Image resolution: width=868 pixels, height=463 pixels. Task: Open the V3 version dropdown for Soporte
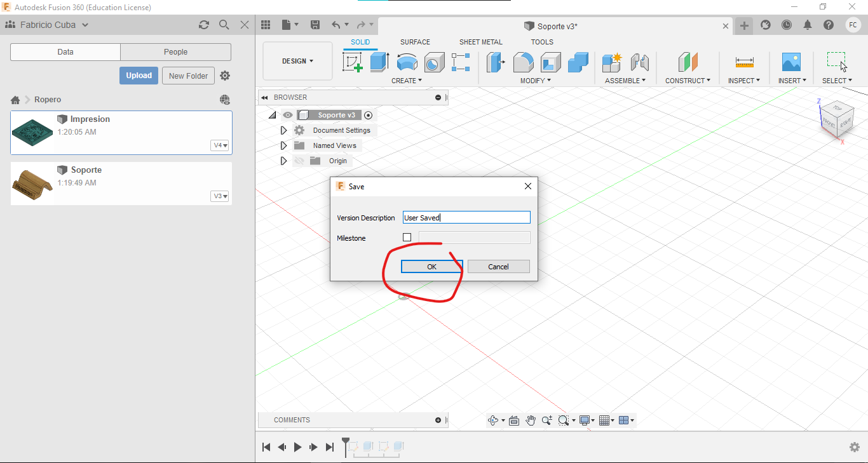pyautogui.click(x=220, y=196)
